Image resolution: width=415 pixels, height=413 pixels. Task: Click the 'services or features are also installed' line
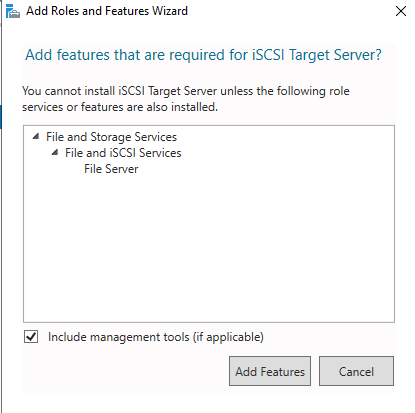pos(120,107)
